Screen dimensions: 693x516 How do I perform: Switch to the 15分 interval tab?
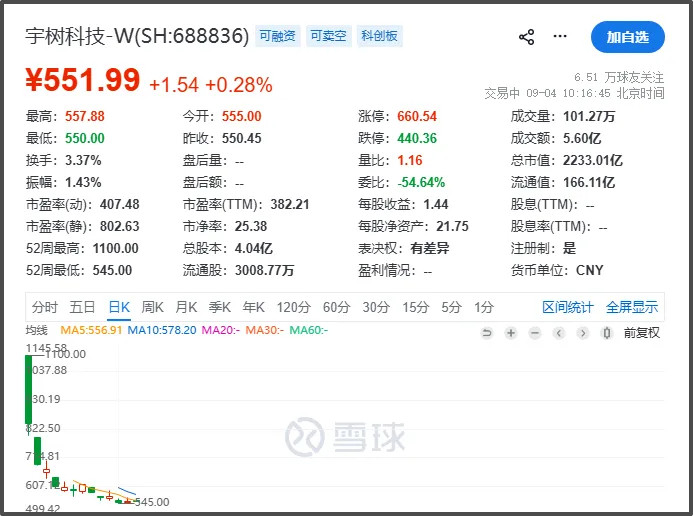pos(415,307)
